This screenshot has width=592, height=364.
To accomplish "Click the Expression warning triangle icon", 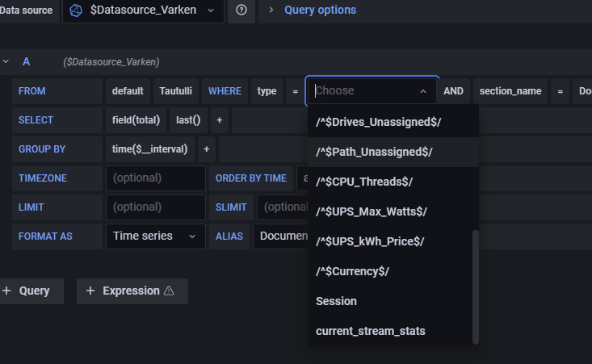I will pyautogui.click(x=169, y=291).
